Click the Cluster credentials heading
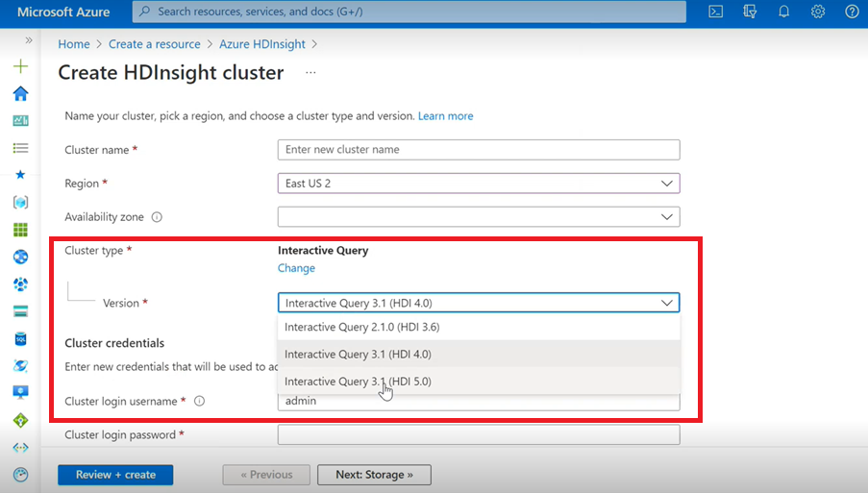This screenshot has height=493, width=868. [x=114, y=343]
